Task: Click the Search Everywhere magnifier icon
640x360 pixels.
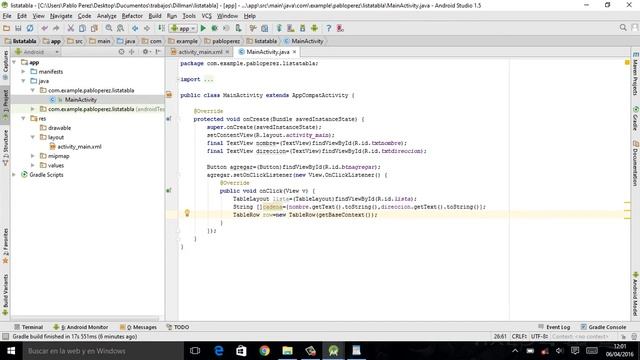Action: click(623, 28)
